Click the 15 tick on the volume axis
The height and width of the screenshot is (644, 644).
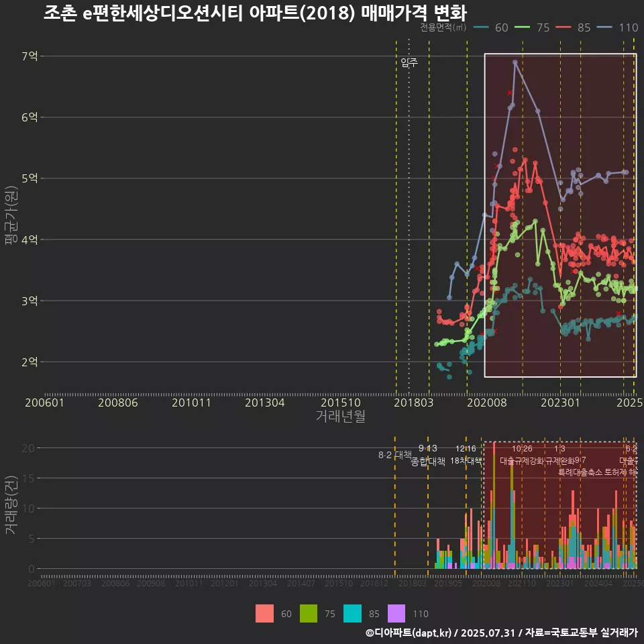28,478
